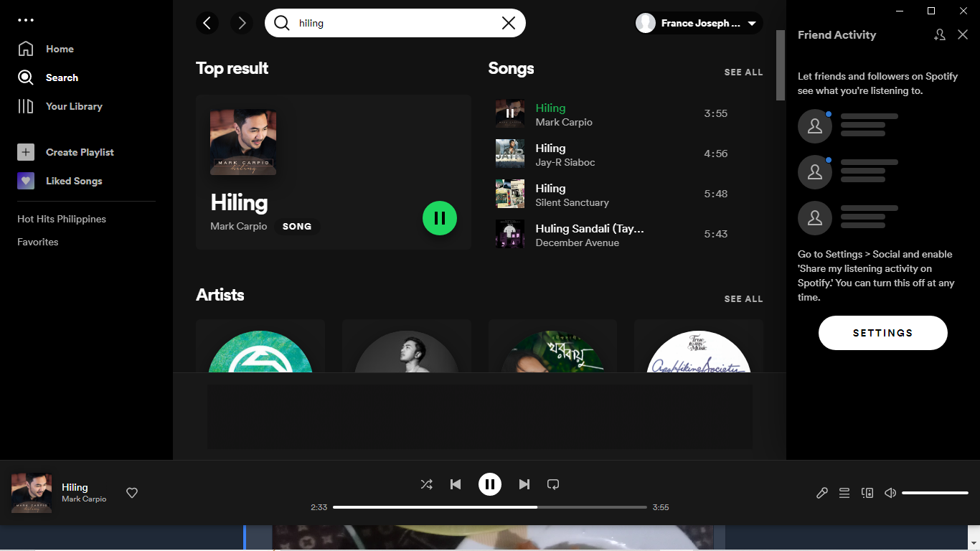Pause the top result Hiling song
The width and height of the screenshot is (980, 551).
click(x=440, y=218)
